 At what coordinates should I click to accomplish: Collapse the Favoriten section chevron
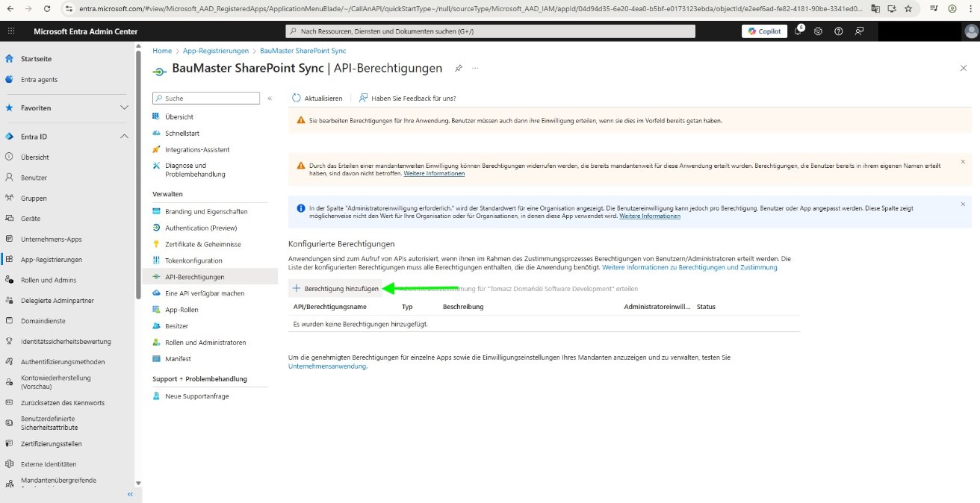coord(124,107)
